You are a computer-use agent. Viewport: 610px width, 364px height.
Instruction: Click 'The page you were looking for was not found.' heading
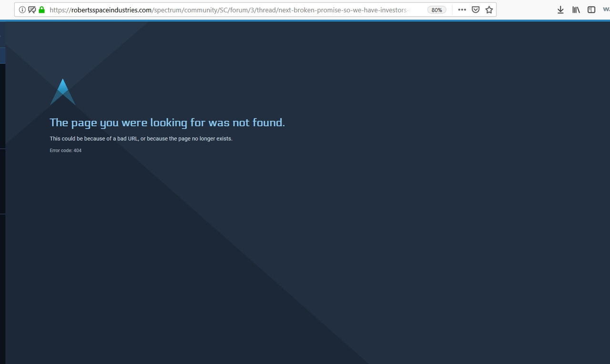point(167,123)
